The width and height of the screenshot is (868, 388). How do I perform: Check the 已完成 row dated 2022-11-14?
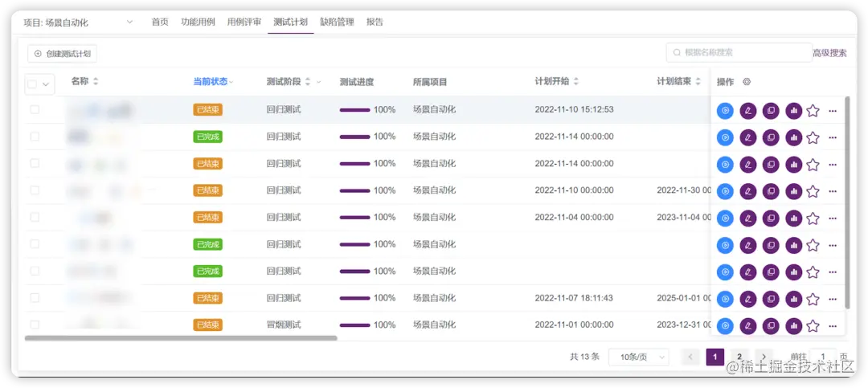click(35, 136)
